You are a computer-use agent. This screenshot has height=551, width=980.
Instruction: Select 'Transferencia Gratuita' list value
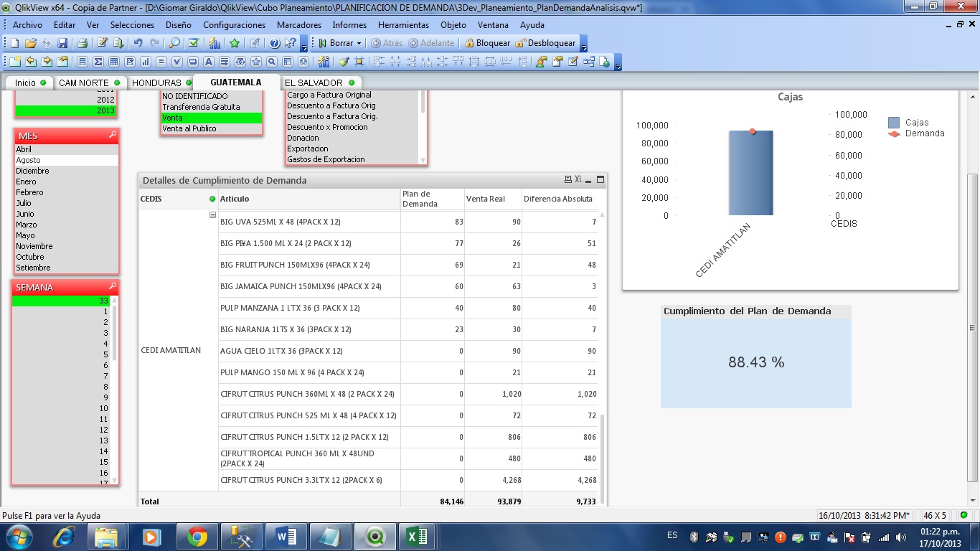(x=212, y=107)
